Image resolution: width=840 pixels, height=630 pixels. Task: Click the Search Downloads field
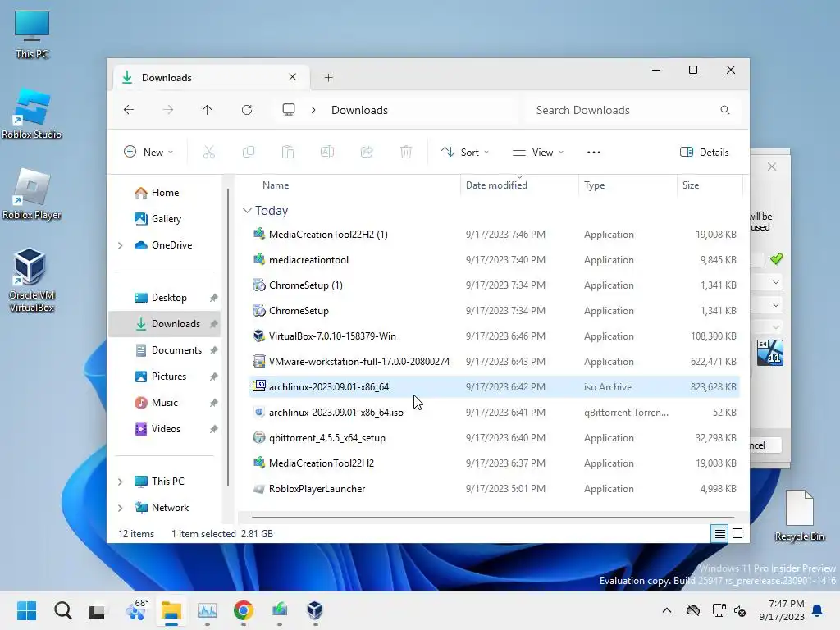[x=633, y=110]
